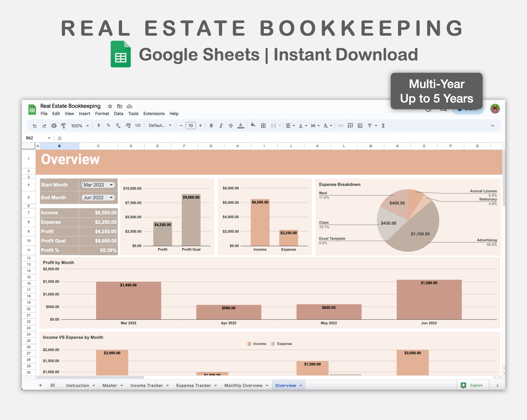Open the Borders icon in the toolbar

coord(263,125)
